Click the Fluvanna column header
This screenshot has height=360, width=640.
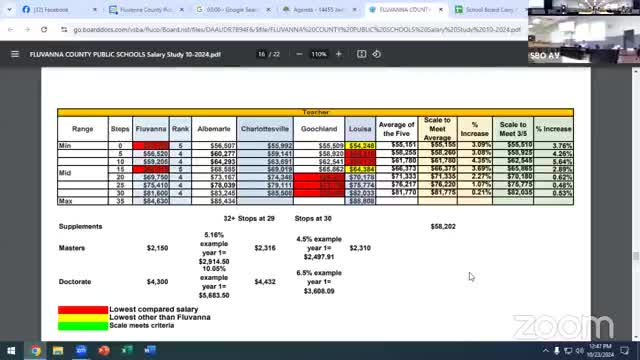point(151,129)
